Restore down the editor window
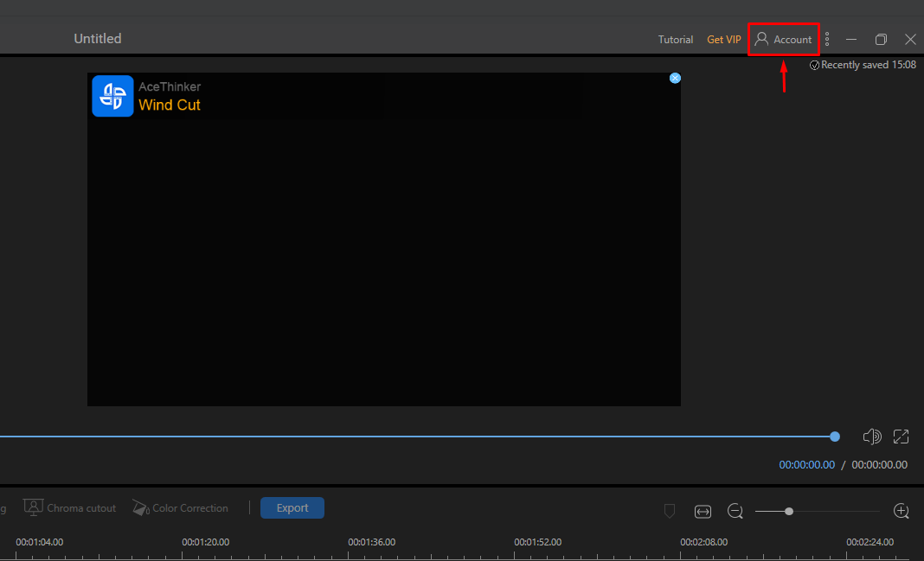924x561 pixels. [x=881, y=40]
